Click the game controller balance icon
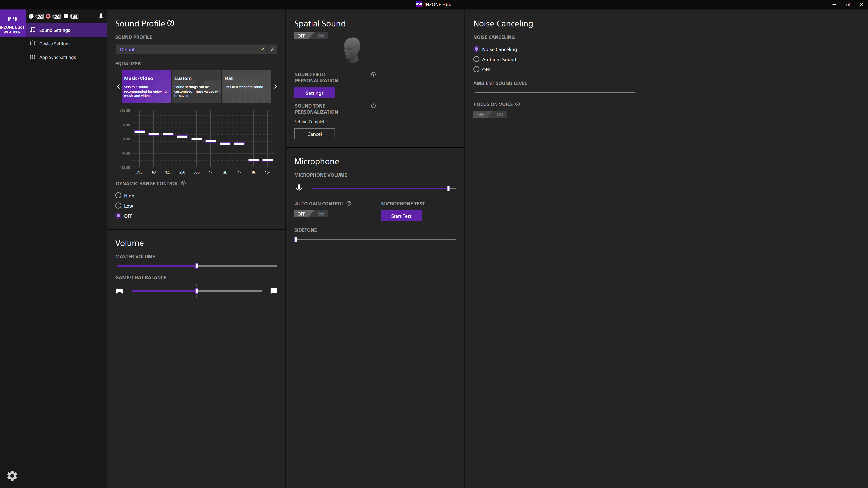Viewport: 868px width, 488px height. tap(119, 291)
